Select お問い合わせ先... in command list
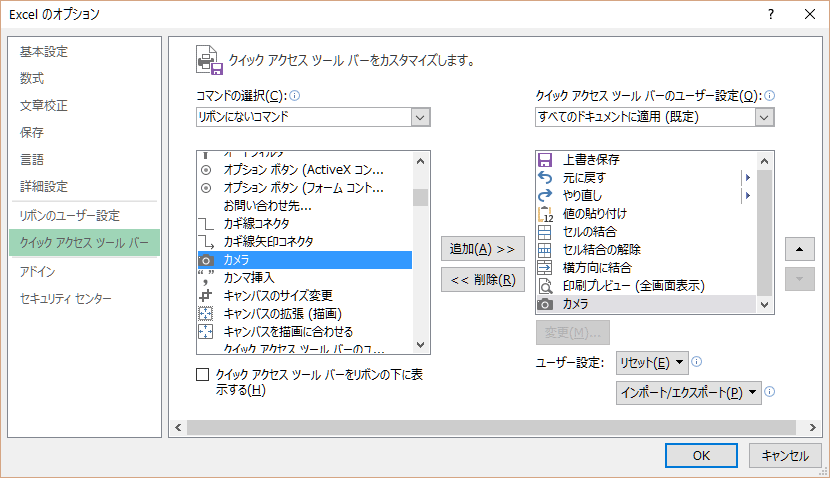830x478 pixels. tap(267, 206)
